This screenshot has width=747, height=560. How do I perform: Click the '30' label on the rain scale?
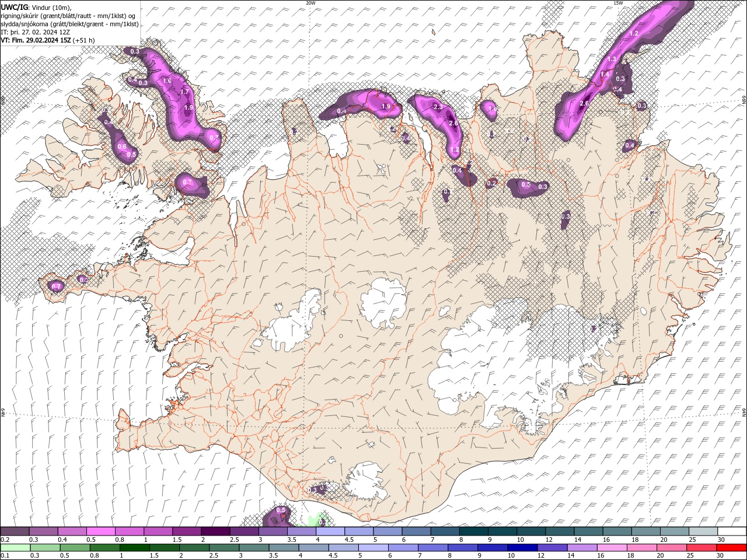tap(720, 556)
